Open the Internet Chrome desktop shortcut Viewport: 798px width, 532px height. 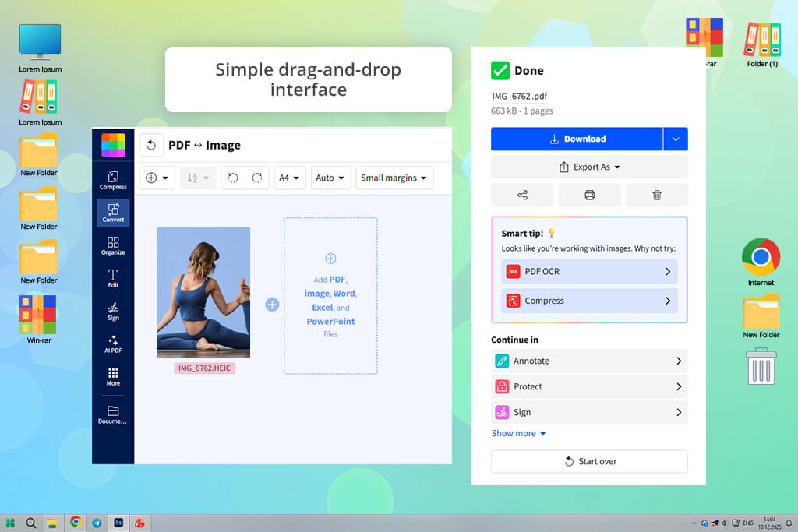[761, 262]
